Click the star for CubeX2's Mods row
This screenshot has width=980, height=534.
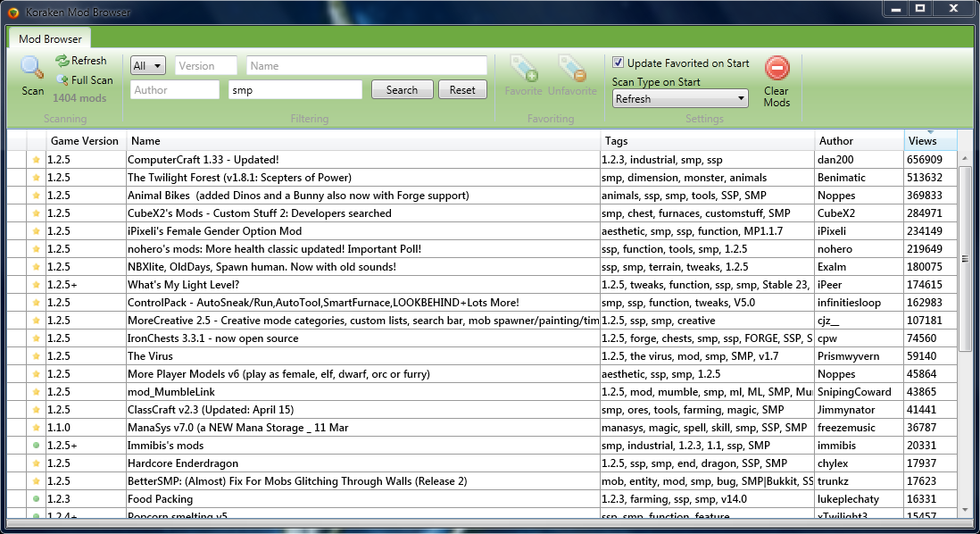point(37,213)
